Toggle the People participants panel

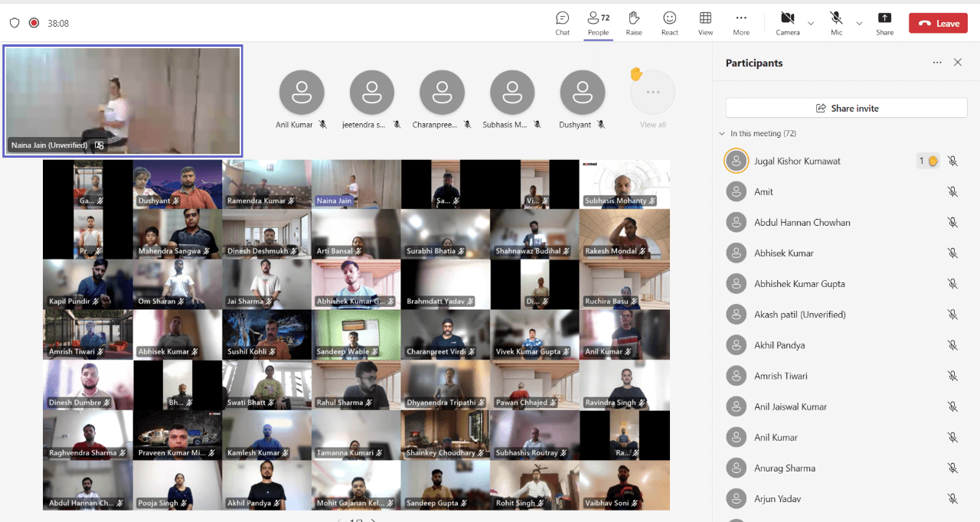pos(598,23)
